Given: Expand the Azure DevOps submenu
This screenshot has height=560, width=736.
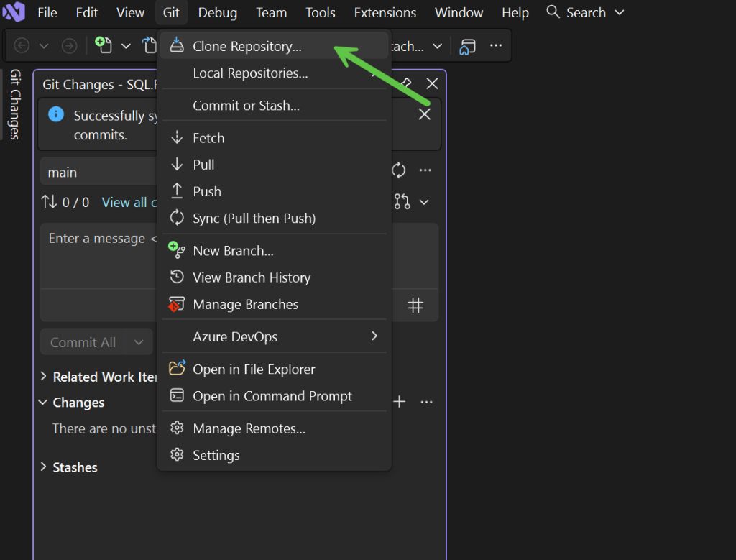Looking at the screenshot, I should click(274, 336).
